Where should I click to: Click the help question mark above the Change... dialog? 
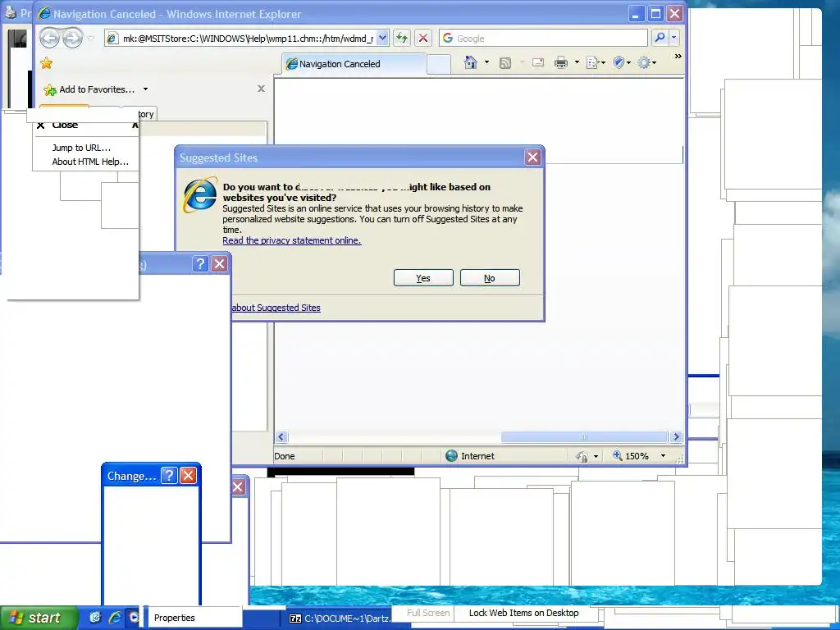click(x=200, y=263)
